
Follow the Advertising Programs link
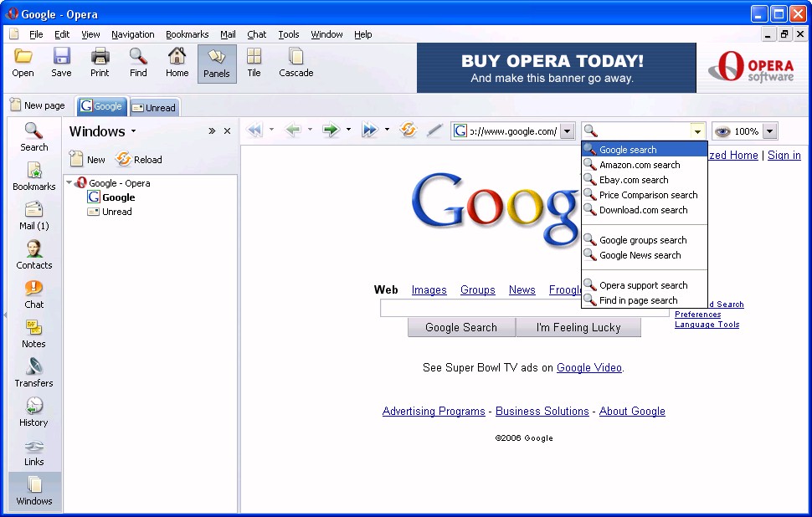click(434, 411)
